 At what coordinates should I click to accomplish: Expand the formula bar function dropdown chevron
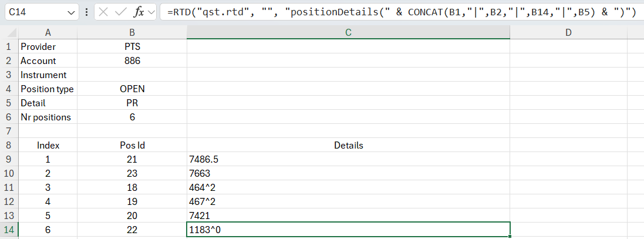click(151, 12)
